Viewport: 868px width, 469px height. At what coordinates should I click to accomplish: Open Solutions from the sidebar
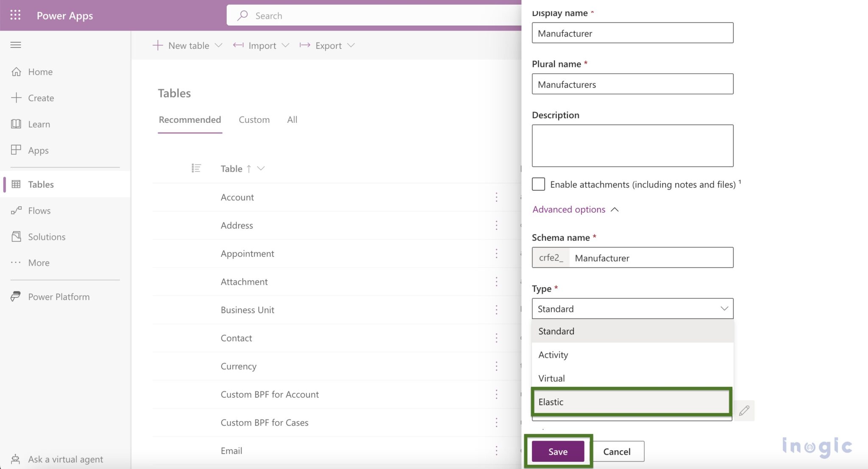coord(46,236)
